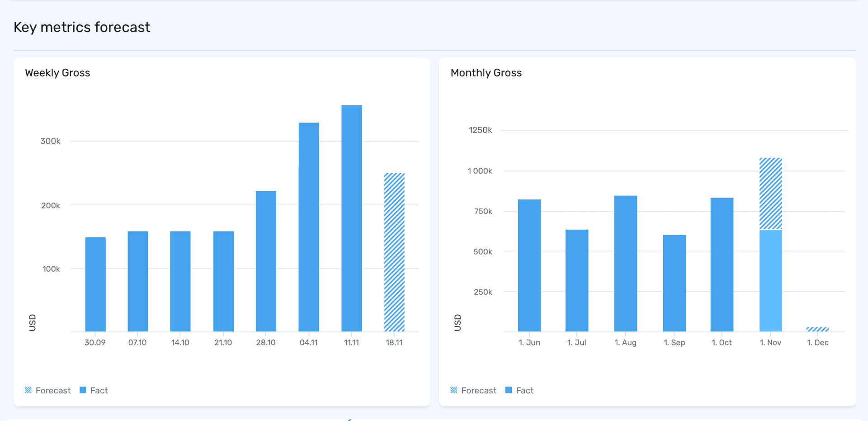Click the small forecast bar at 1. Dec
This screenshot has height=421, width=868.
pos(818,329)
